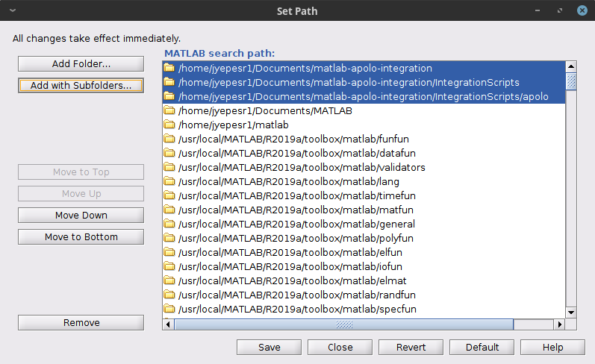Click horizontal scrollbar left arrow
Image resolution: width=595 pixels, height=364 pixels.
point(169,324)
